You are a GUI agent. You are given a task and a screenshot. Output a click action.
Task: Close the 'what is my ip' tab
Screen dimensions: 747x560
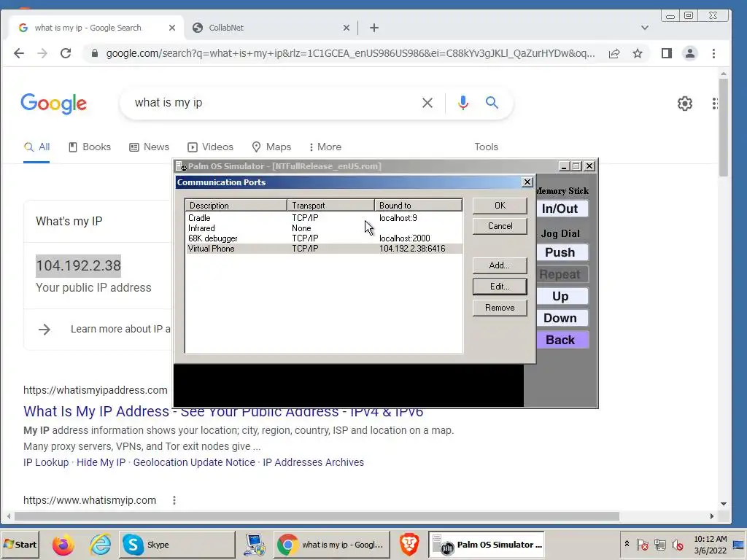(172, 28)
